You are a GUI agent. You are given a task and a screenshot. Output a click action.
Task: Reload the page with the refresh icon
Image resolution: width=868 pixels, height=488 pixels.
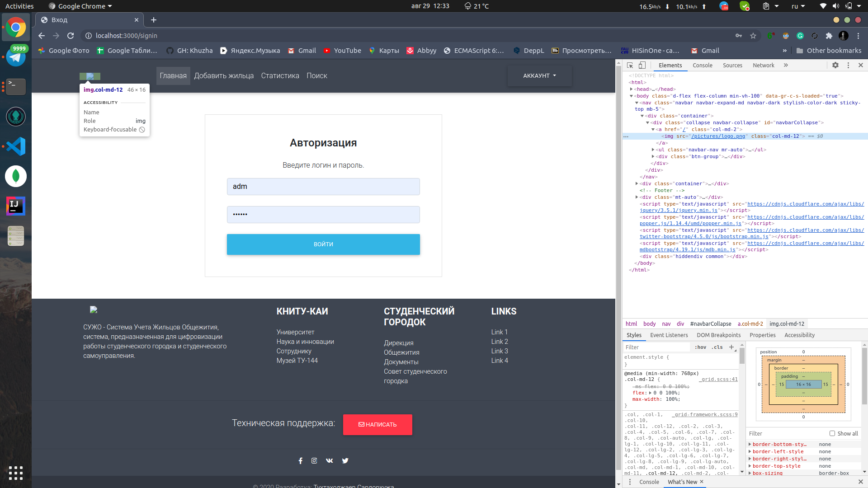point(71,36)
